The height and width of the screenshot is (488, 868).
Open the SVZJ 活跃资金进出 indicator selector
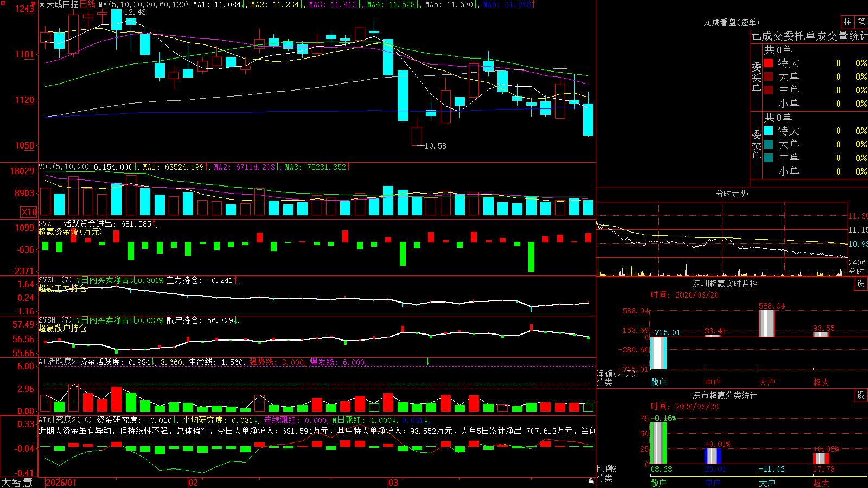coord(47,223)
